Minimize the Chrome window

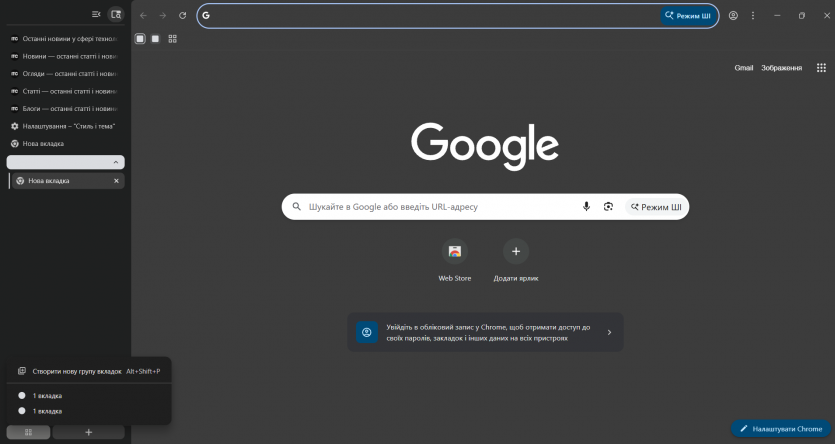[777, 15]
